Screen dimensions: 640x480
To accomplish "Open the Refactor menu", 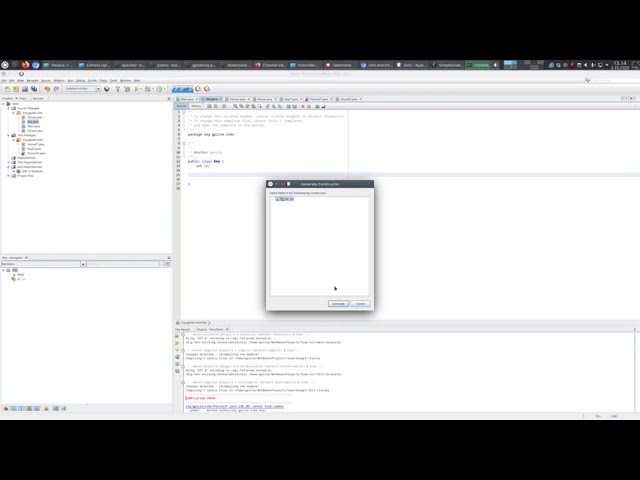I will click(59, 80).
